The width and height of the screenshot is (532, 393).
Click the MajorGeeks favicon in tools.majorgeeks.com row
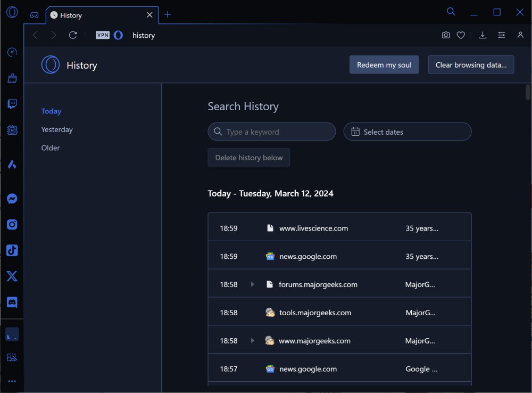point(270,312)
